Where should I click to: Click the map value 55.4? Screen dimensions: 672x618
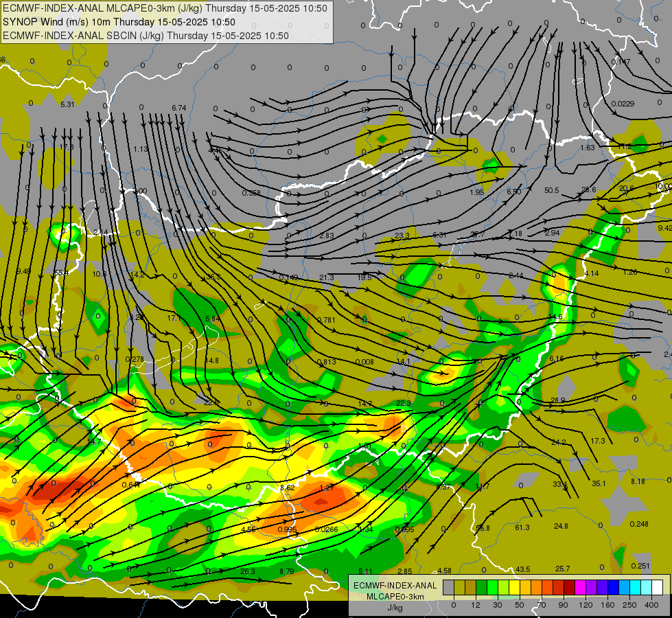[x=61, y=273]
